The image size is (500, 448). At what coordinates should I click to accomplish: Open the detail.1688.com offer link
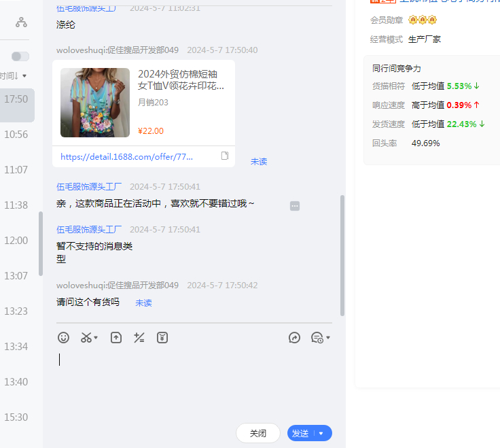(x=126, y=156)
